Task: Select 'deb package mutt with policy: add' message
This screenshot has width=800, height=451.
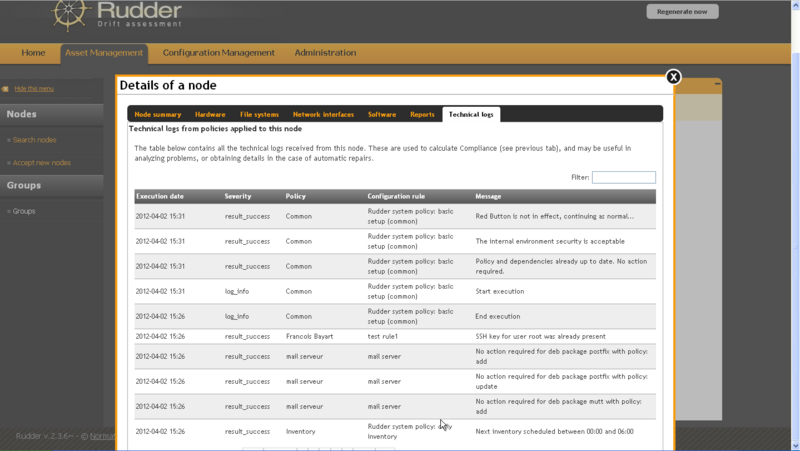Action: tap(559, 407)
